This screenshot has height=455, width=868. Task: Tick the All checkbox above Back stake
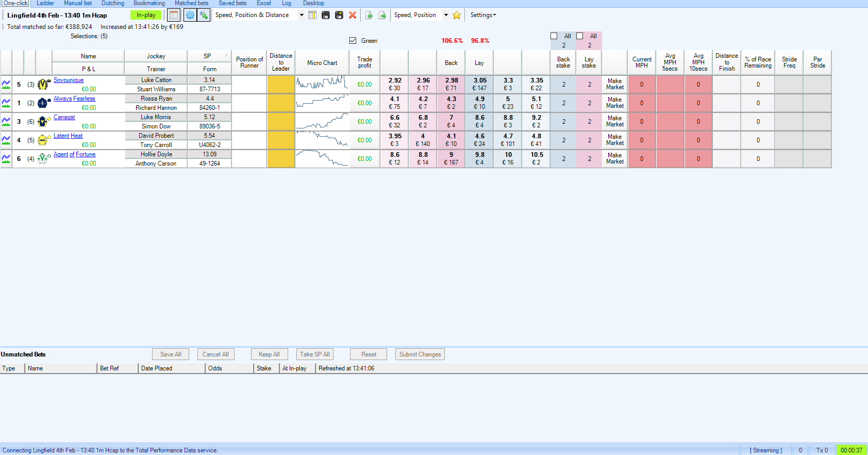(554, 36)
